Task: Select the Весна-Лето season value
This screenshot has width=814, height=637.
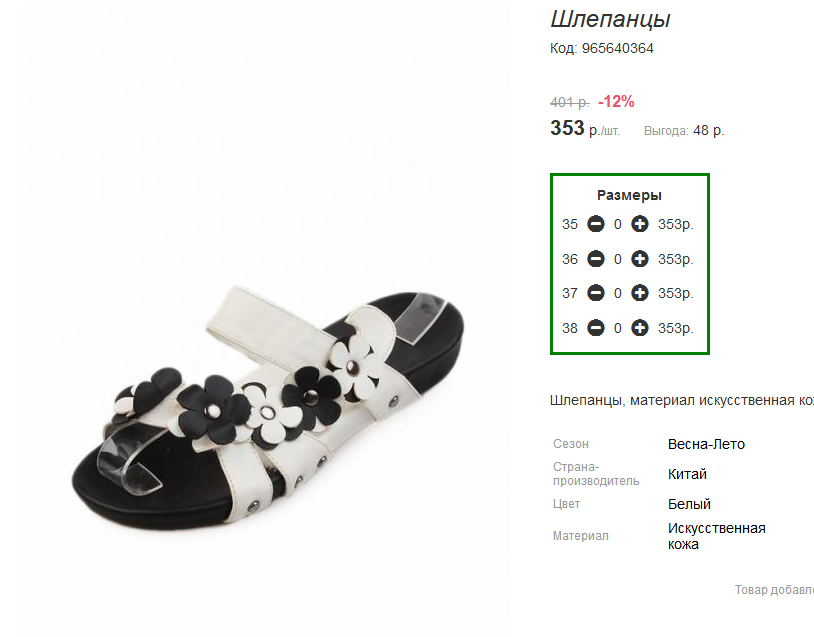Action: point(706,444)
